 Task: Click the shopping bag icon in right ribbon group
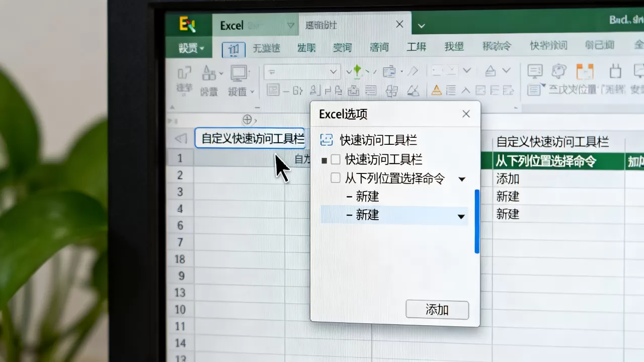click(x=615, y=71)
